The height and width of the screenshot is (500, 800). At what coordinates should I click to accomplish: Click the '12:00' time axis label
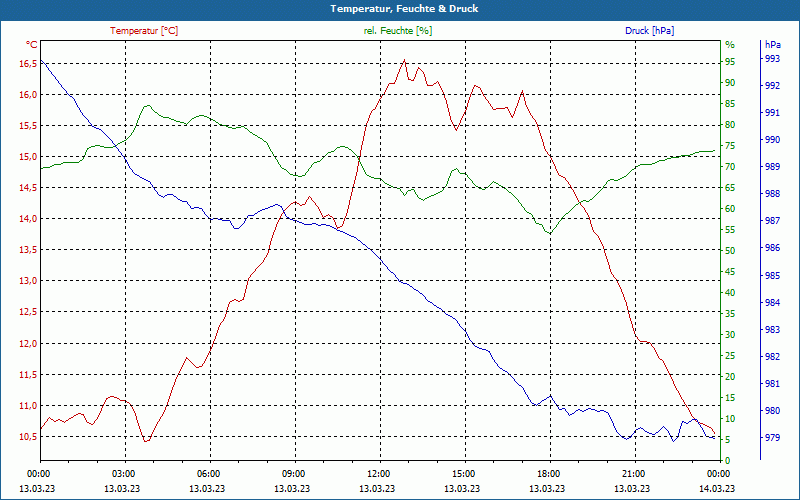click(x=378, y=474)
